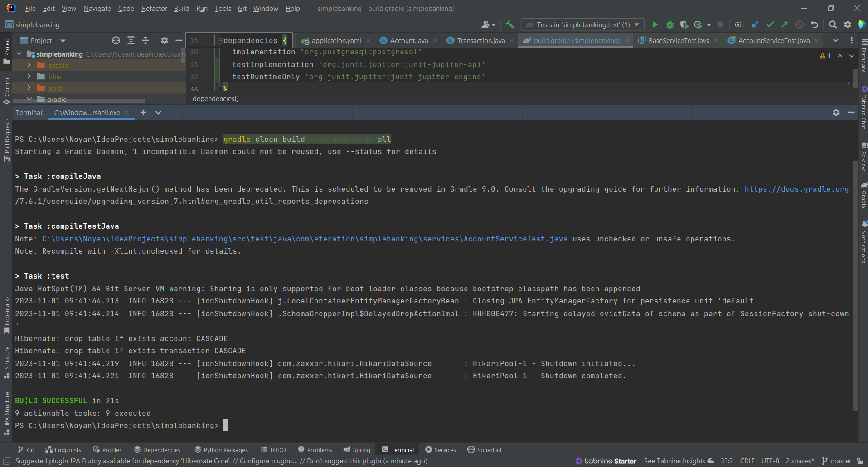Switch to Transaction.java editor tab
The width and height of the screenshot is (868, 467).
click(480, 41)
